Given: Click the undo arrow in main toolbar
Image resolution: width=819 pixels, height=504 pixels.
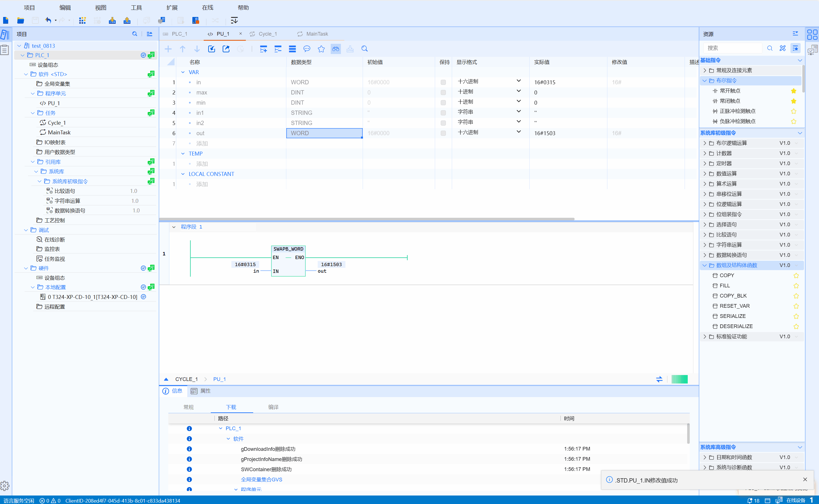Looking at the screenshot, I should click(x=48, y=20).
